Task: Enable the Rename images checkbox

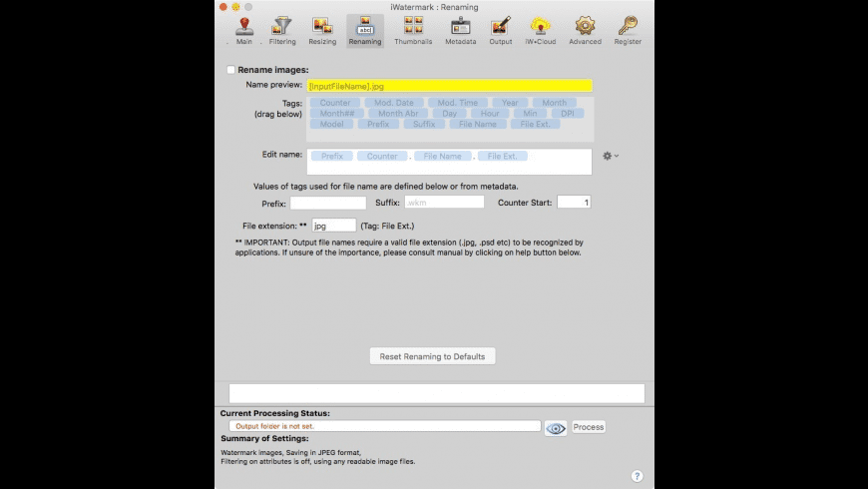Action: point(230,70)
